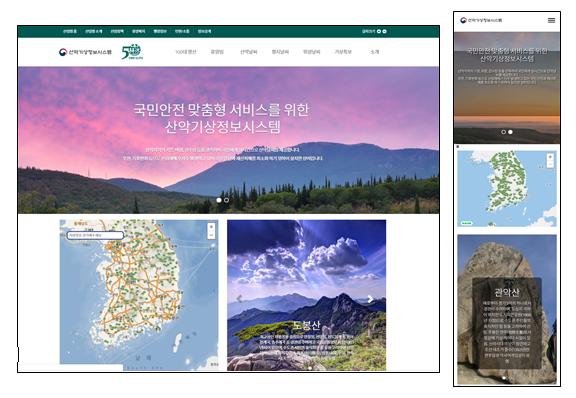Click inside the map search box
Image resolution: width=576 pixels, height=398 pixels.
[95, 235]
